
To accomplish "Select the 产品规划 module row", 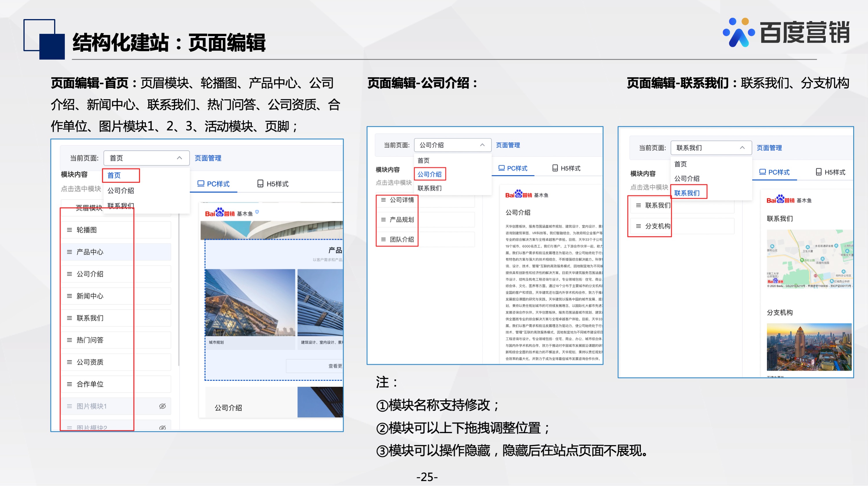I will [x=425, y=220].
